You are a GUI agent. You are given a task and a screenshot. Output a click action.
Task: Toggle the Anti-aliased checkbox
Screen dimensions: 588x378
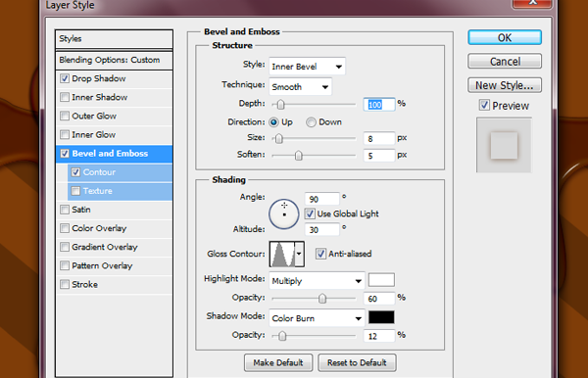pos(320,254)
